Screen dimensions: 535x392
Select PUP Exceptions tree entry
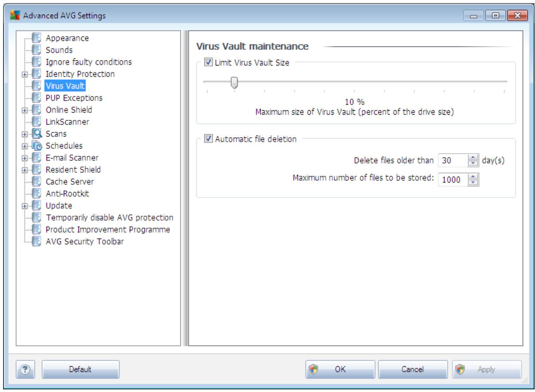[74, 98]
